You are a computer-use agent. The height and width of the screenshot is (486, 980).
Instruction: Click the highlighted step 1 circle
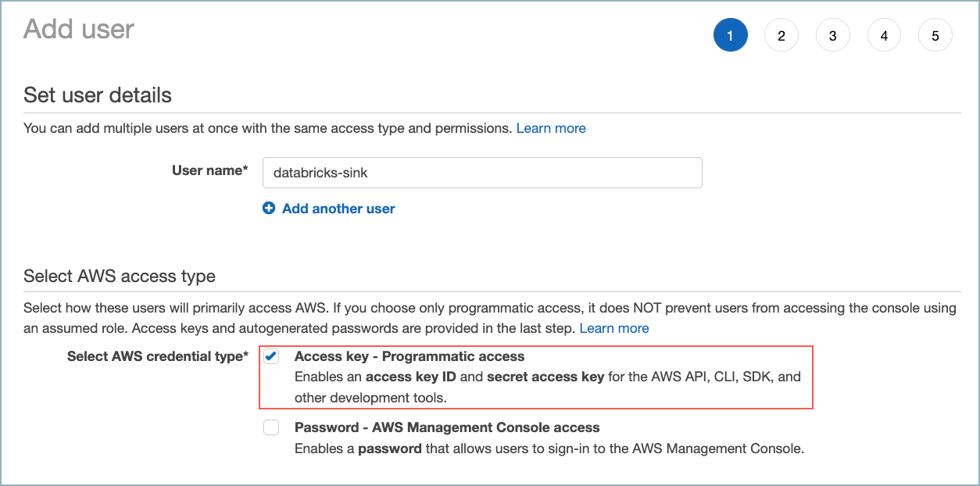click(x=730, y=36)
